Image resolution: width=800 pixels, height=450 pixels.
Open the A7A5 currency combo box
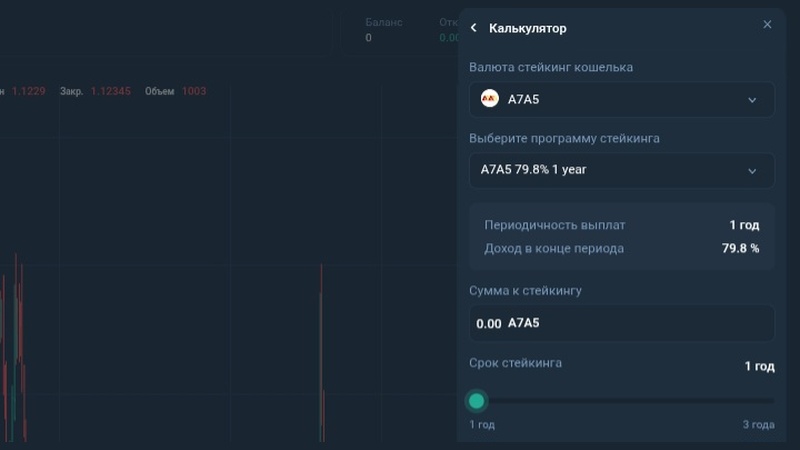[x=621, y=99]
